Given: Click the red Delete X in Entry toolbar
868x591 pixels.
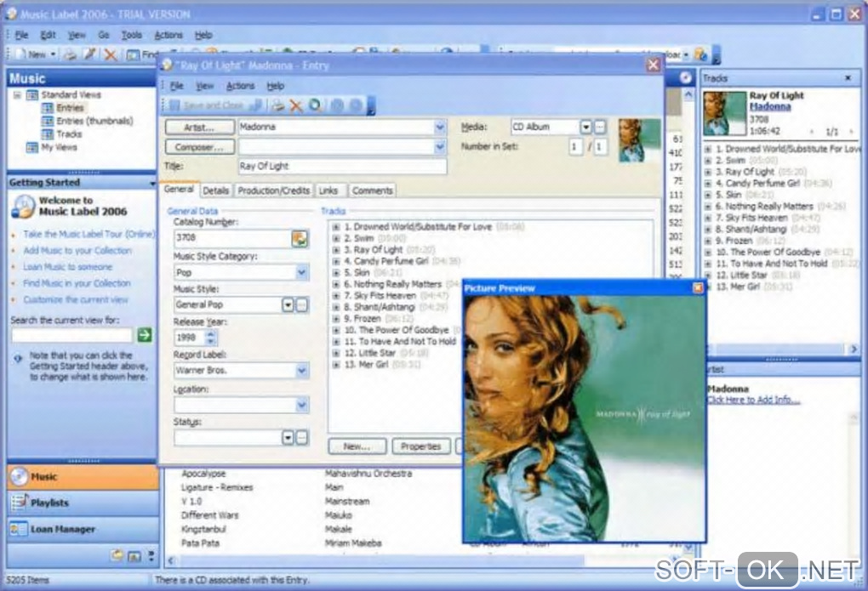Looking at the screenshot, I should click(x=296, y=105).
